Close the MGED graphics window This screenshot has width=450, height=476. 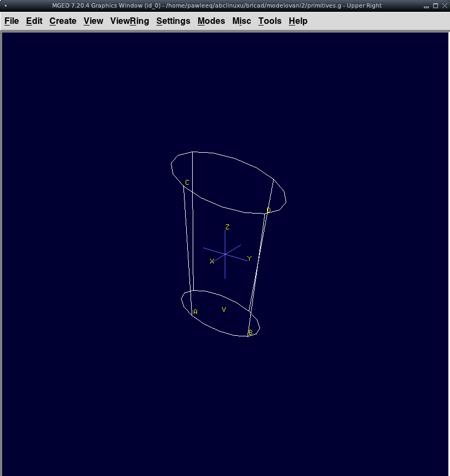tap(445, 5)
